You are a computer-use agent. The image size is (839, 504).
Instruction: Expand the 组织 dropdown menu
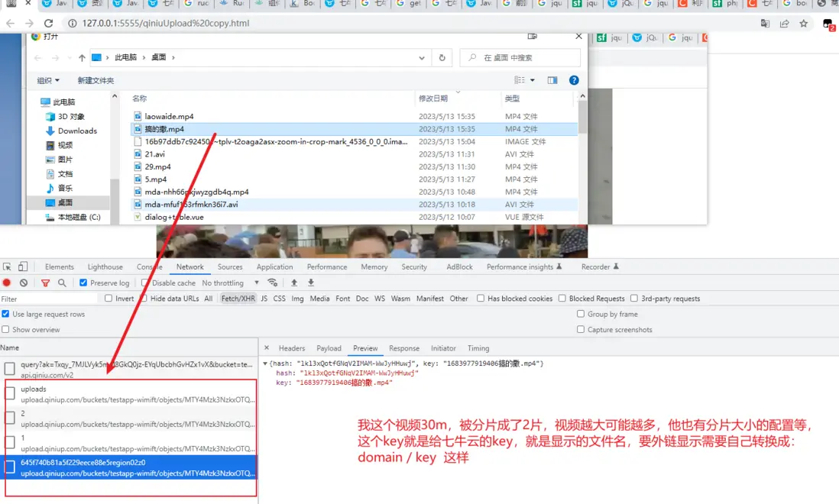48,81
